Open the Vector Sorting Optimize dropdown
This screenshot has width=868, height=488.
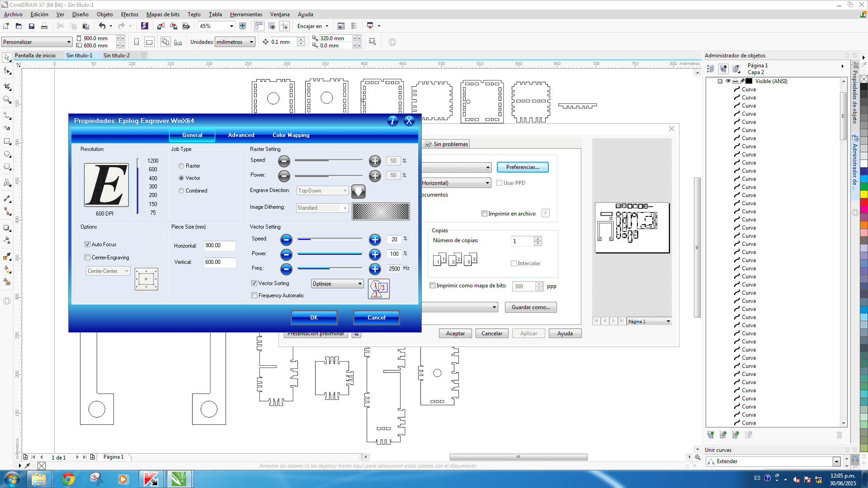337,284
